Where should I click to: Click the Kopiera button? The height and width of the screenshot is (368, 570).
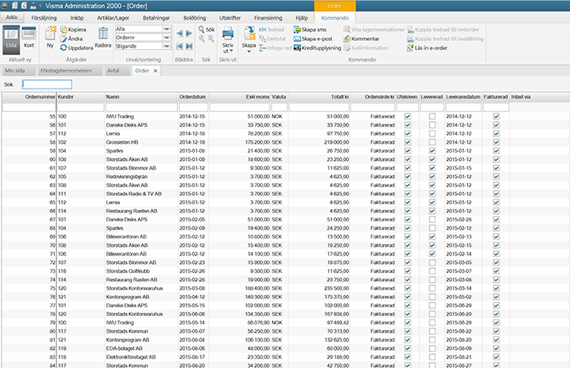pyautogui.click(x=73, y=29)
